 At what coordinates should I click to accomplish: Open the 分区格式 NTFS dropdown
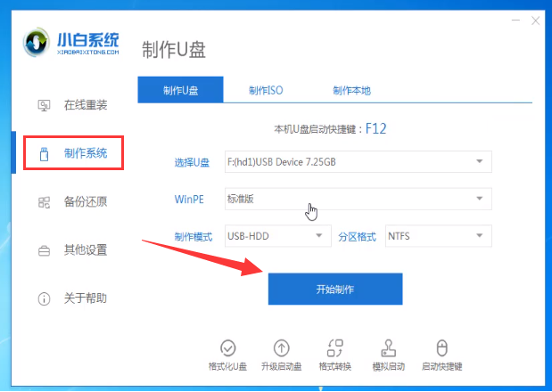click(x=438, y=236)
